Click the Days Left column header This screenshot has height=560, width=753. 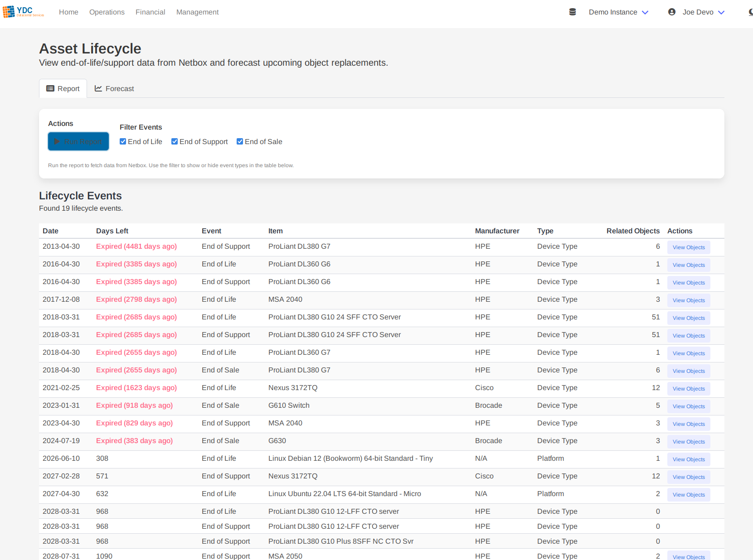click(x=112, y=231)
